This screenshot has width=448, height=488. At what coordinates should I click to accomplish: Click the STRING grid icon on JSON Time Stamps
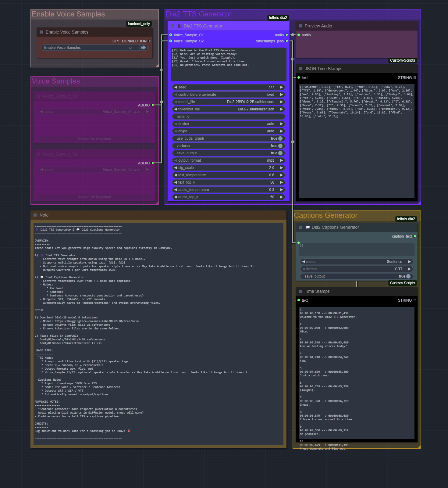coord(415,77)
